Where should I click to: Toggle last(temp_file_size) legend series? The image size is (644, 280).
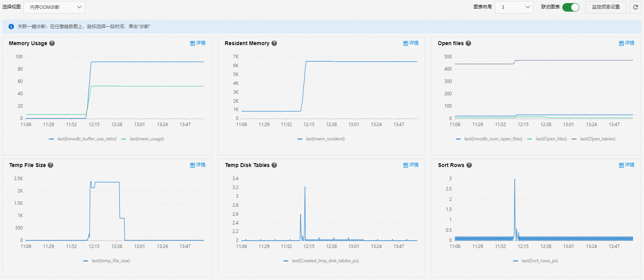click(106, 261)
